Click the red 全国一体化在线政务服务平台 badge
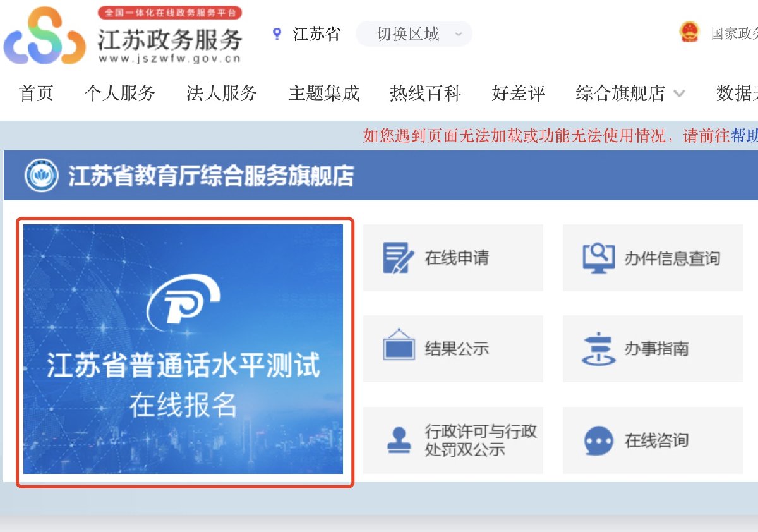This screenshot has height=532, width=758. (x=170, y=13)
